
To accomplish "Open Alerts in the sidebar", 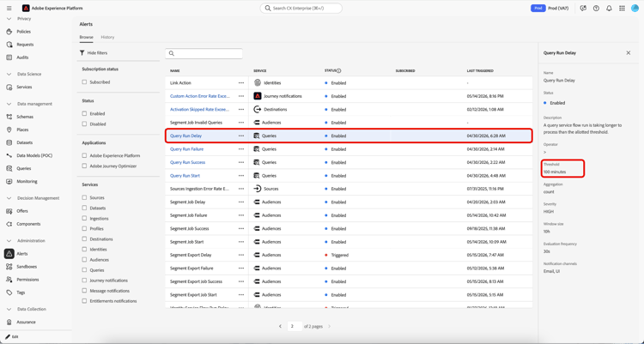I will (22, 254).
